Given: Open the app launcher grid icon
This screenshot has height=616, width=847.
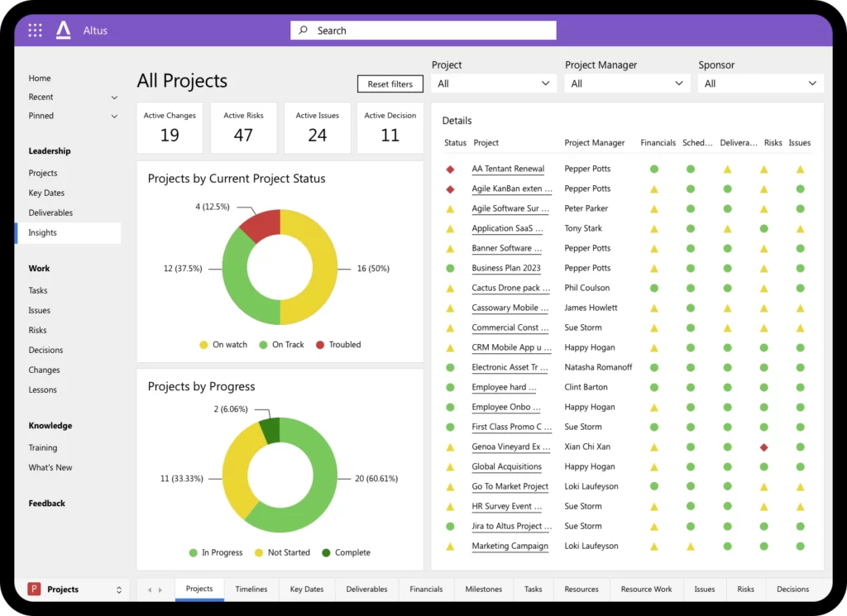Looking at the screenshot, I should (35, 31).
